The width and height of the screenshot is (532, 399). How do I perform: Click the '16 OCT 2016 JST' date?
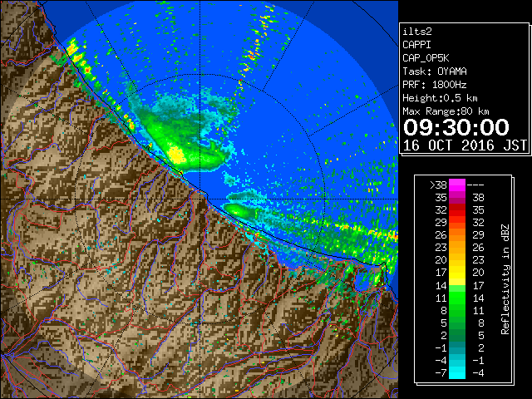(465, 145)
